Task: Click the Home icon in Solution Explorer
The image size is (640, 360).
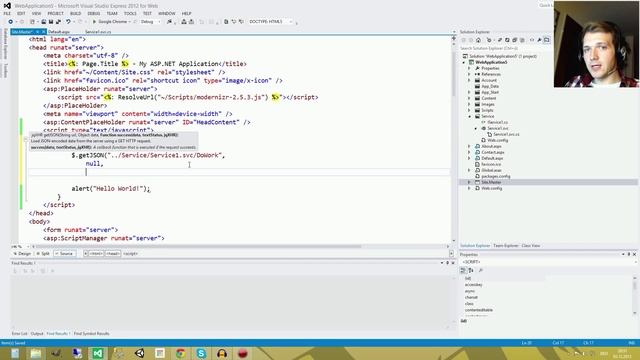Action: click(x=478, y=40)
